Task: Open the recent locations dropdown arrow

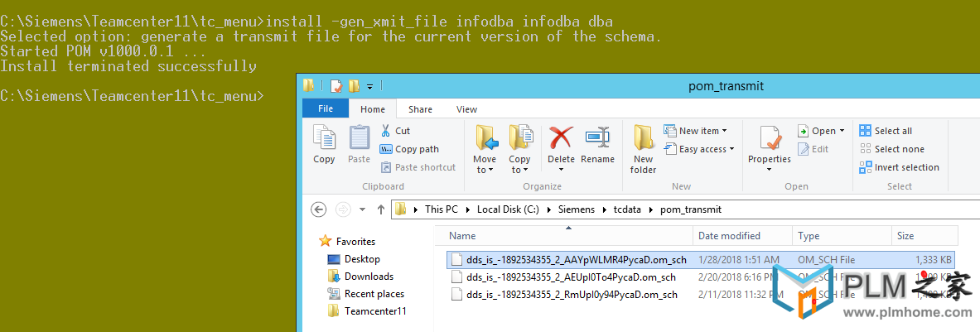Action: [x=362, y=209]
